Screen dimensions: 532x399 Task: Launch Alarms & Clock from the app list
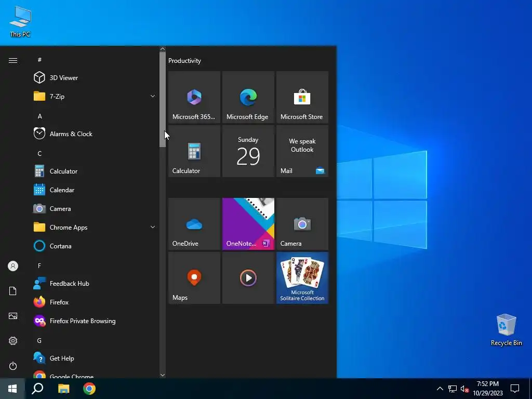point(95,134)
